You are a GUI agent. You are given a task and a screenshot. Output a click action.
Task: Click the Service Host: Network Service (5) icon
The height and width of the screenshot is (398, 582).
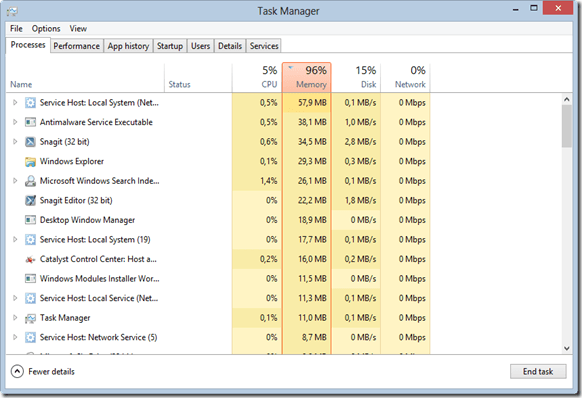pos(30,337)
